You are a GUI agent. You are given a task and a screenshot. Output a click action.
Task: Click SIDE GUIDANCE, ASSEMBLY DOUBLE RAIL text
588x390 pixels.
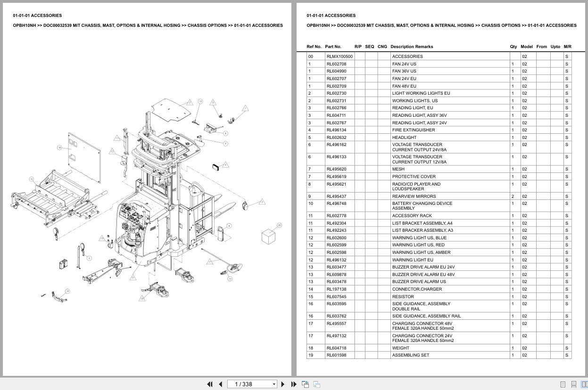(x=421, y=307)
